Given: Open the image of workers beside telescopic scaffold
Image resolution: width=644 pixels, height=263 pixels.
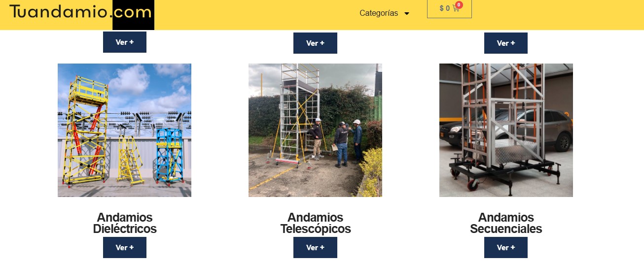Looking at the screenshot, I should [x=315, y=130].
